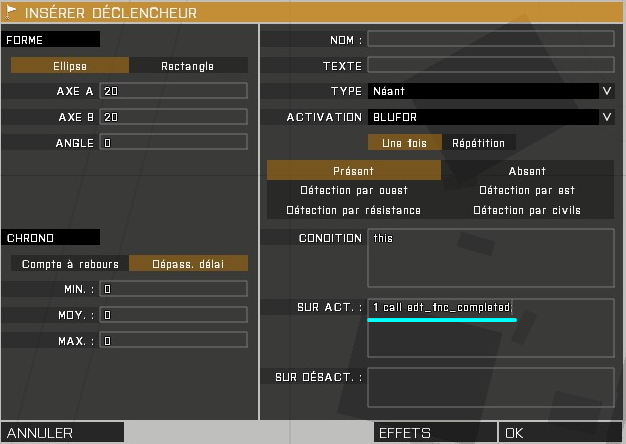Select Détection par ouest option
Screen dimensions: 626x444
click(x=353, y=190)
